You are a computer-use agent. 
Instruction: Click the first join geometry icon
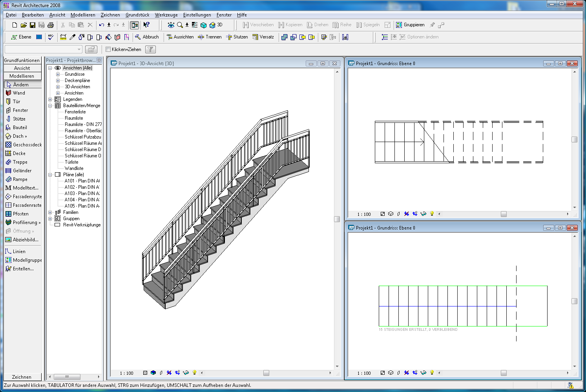[x=285, y=37]
